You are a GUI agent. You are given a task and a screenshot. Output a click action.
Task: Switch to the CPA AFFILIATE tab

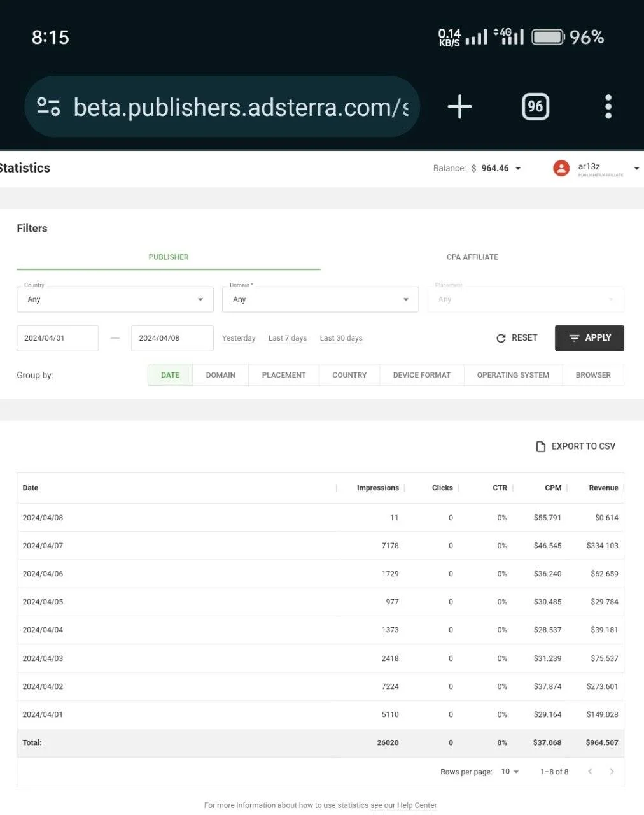click(x=472, y=257)
